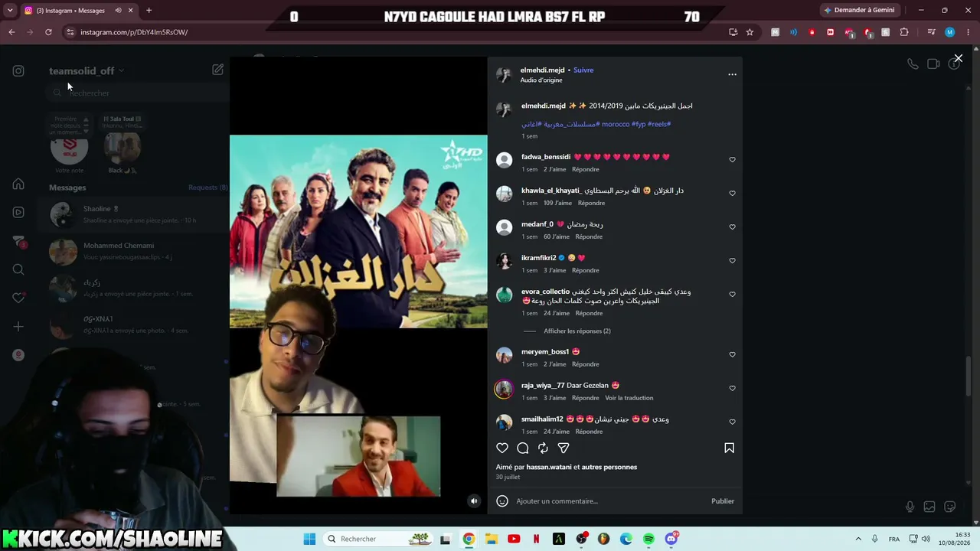
Task: Start an audio call in the chat
Action: 913,64
